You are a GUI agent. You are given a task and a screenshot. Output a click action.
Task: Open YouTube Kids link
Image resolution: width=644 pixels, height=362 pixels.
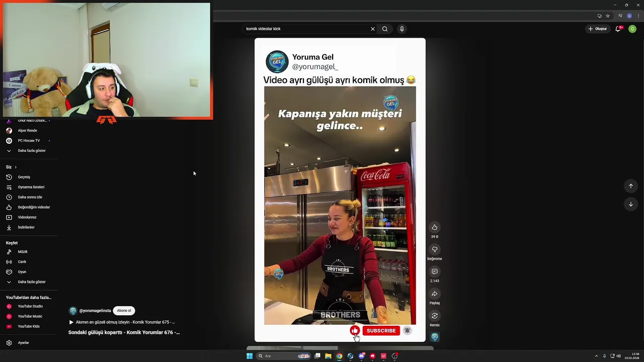(x=28, y=326)
